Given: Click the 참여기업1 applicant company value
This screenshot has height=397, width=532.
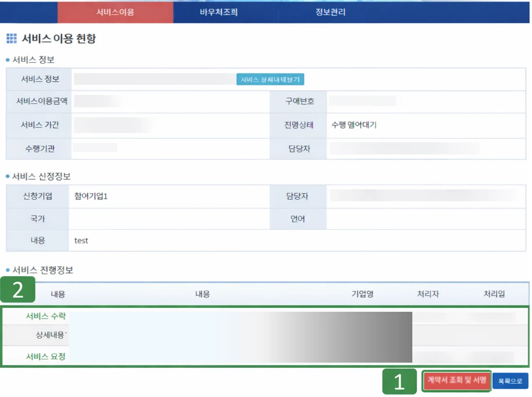Looking at the screenshot, I should tap(91, 196).
